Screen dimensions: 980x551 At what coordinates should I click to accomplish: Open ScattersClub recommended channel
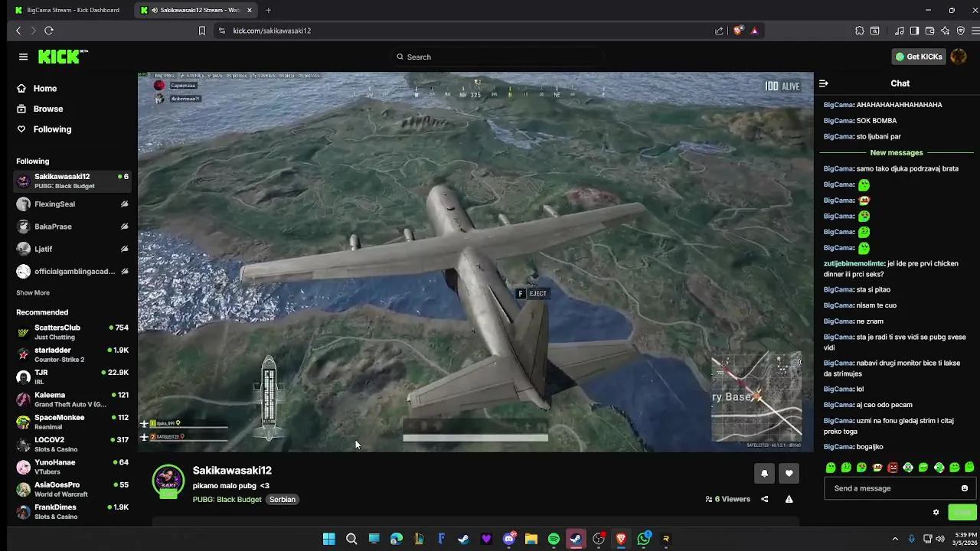point(72,332)
